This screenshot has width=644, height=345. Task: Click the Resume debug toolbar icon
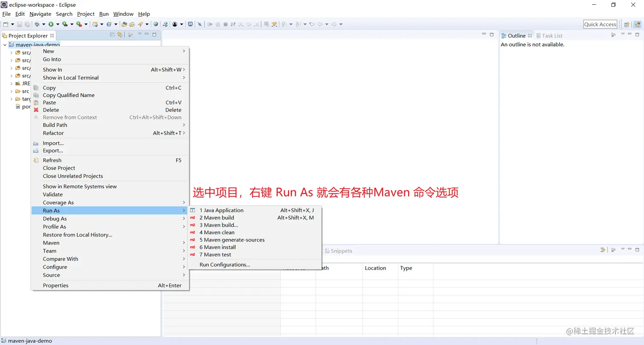(210, 24)
